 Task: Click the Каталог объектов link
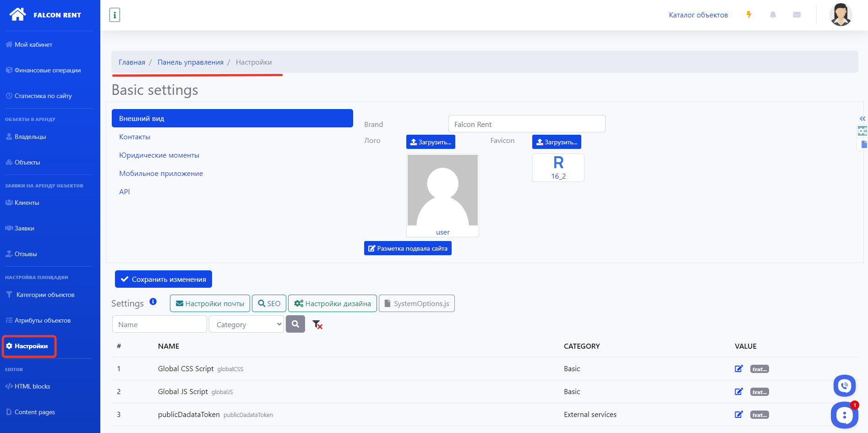[698, 15]
